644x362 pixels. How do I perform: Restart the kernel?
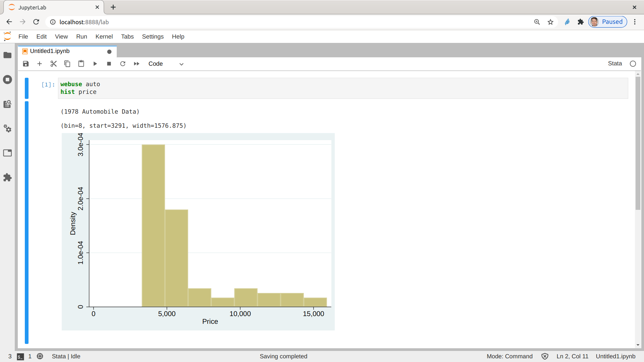coord(123,64)
